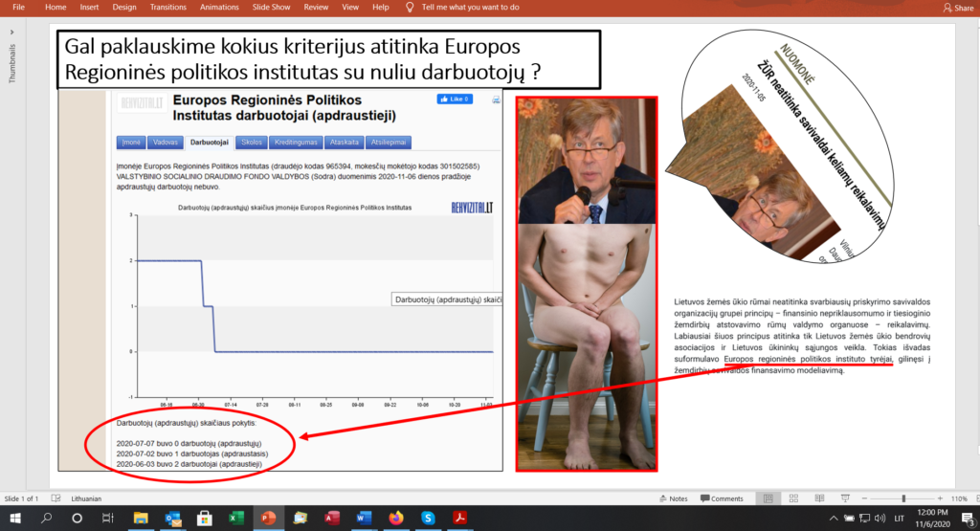Open File Explorer from the taskbar
This screenshot has height=531, width=980.
point(141,518)
